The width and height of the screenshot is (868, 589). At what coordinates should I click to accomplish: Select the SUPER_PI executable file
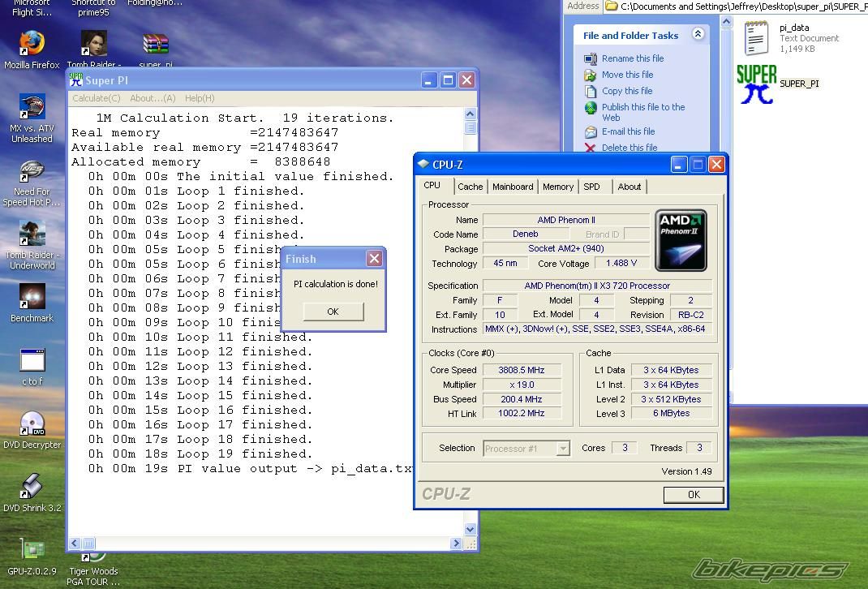756,84
